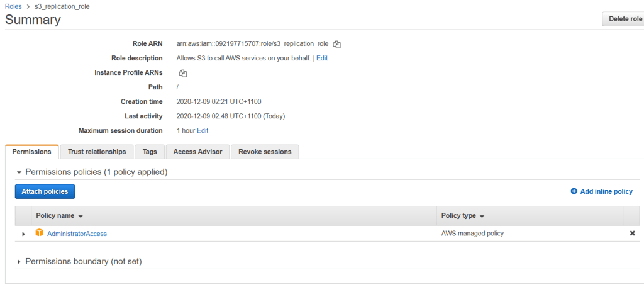Screen dimensions: 644x287
Task: Copy the Instance Profile ARNs value
Action: point(183,73)
